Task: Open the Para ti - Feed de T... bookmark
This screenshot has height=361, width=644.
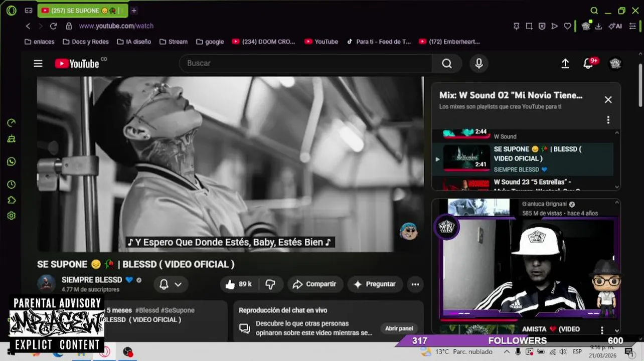Action: coord(378,42)
